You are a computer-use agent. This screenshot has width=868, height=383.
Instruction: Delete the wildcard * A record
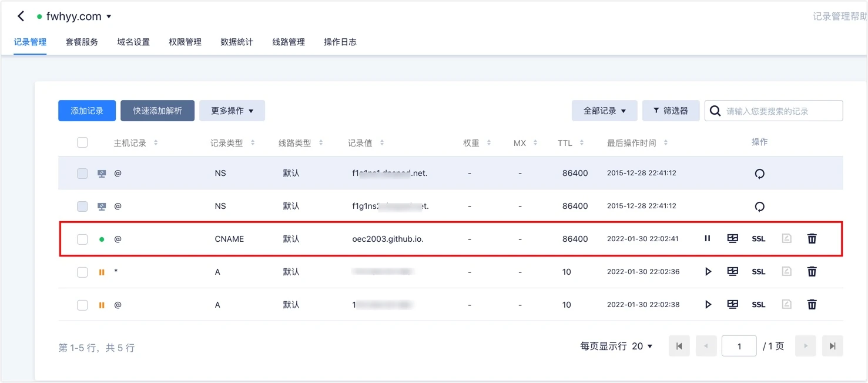[x=812, y=272]
